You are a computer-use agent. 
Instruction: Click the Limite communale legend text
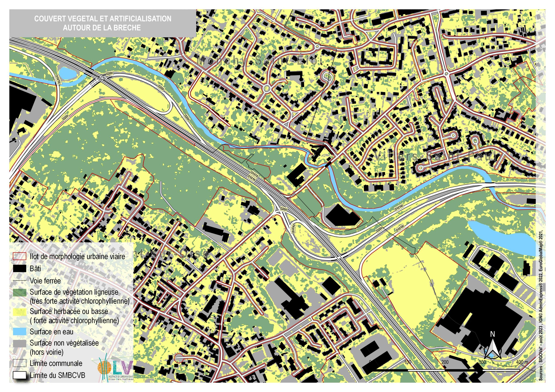click(x=56, y=363)
